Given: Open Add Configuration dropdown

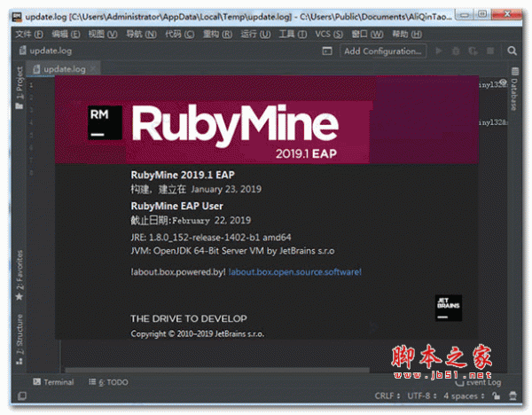Looking at the screenshot, I should pyautogui.click(x=383, y=51).
